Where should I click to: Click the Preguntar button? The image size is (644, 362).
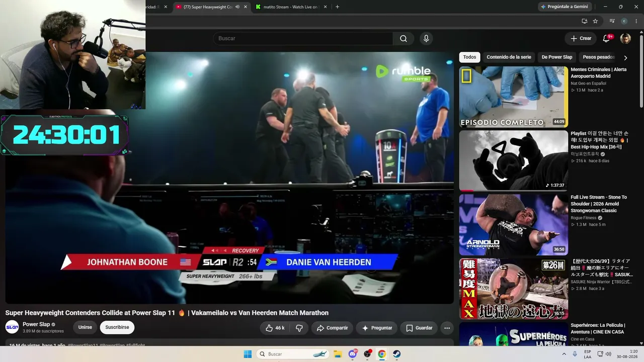tap(376, 328)
